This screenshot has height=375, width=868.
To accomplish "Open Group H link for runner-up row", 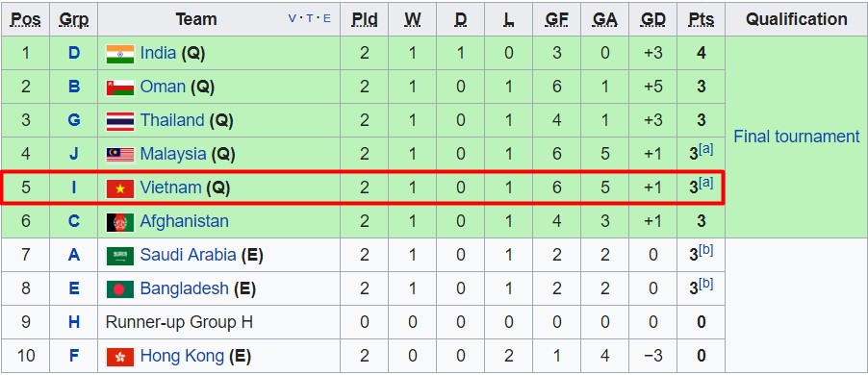I will pyautogui.click(x=74, y=322).
